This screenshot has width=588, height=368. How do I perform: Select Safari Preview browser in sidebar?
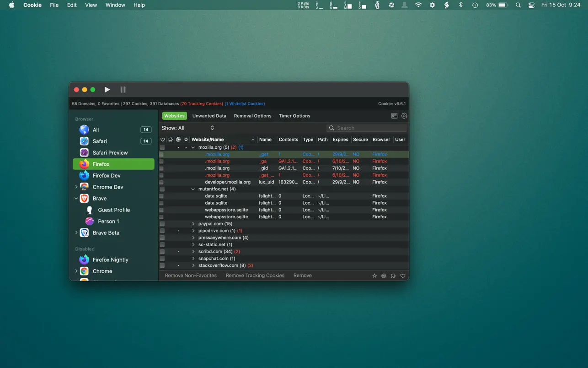[x=110, y=153]
